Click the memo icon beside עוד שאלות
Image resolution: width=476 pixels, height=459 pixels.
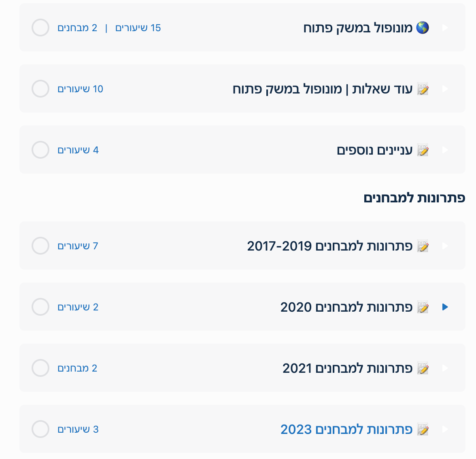coord(423,89)
